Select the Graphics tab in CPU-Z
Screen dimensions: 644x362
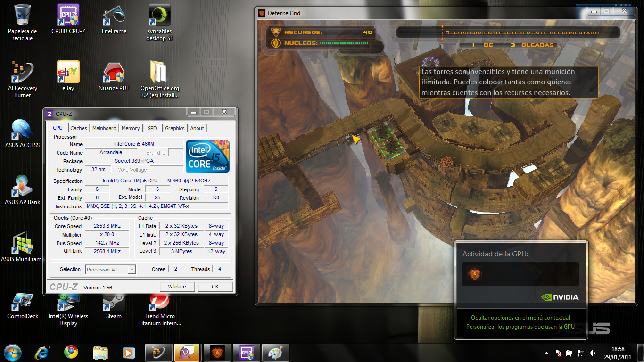[174, 128]
